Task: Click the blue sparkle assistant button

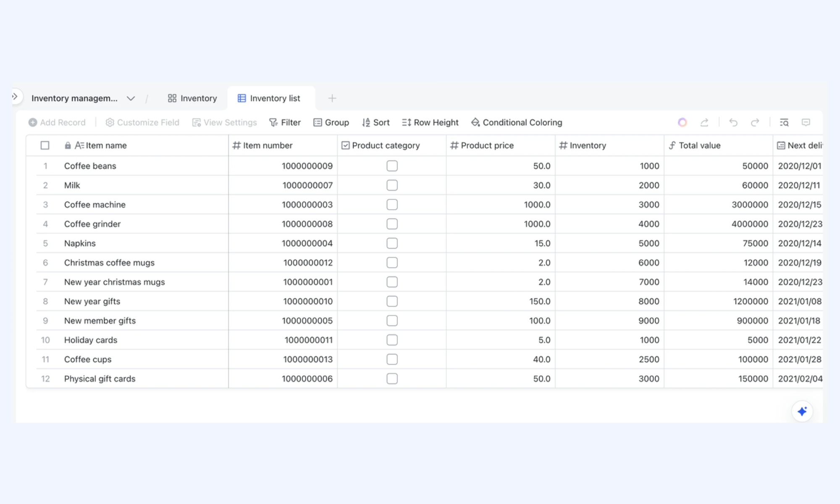Action: pyautogui.click(x=802, y=411)
